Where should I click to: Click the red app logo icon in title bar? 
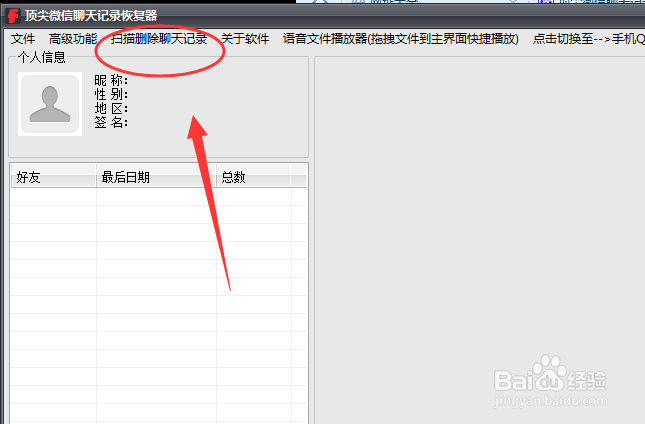click(x=13, y=16)
